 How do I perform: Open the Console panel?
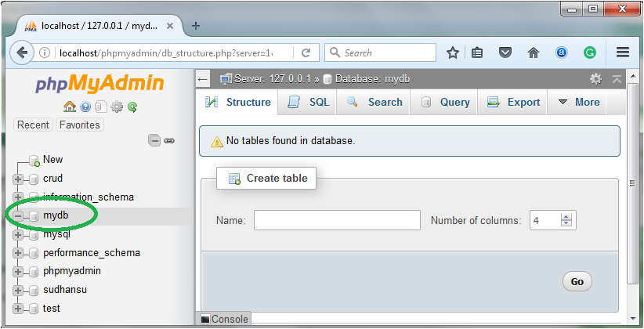[x=225, y=319]
